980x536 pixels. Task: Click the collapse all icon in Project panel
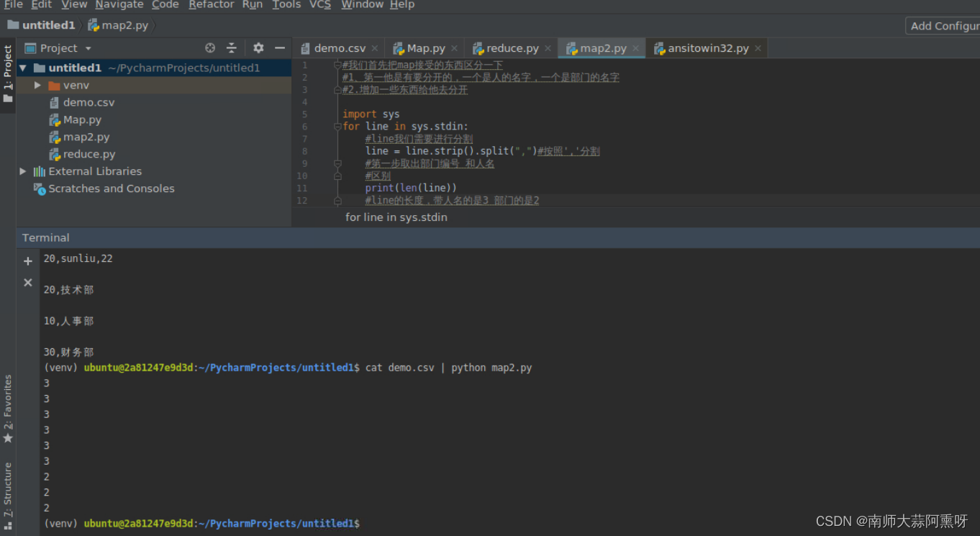point(232,48)
